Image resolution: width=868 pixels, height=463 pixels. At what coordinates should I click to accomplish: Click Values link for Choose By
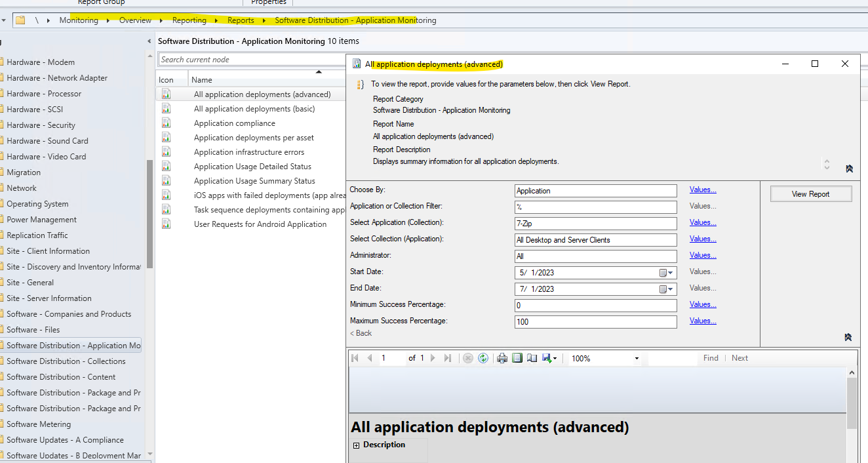pyautogui.click(x=702, y=190)
